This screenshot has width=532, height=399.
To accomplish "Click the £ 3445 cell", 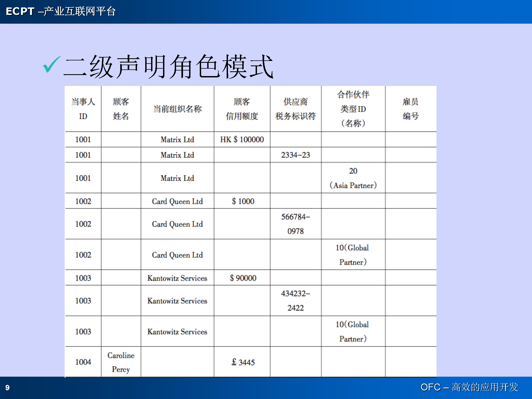I will coord(243,362).
